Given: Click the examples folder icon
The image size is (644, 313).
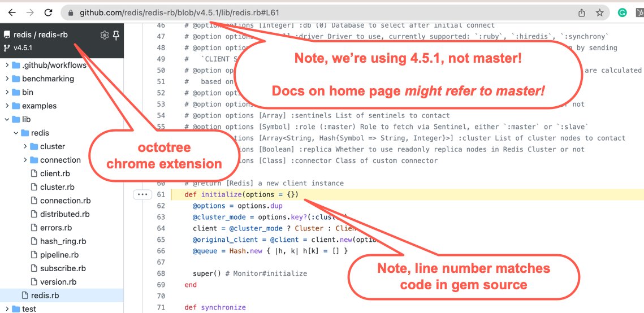Looking at the screenshot, I should (16, 106).
